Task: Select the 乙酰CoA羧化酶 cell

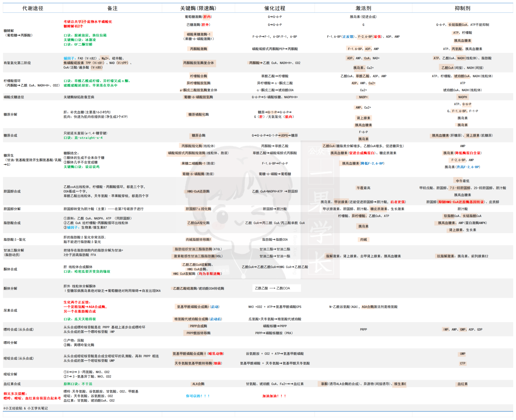Action: (x=198, y=223)
